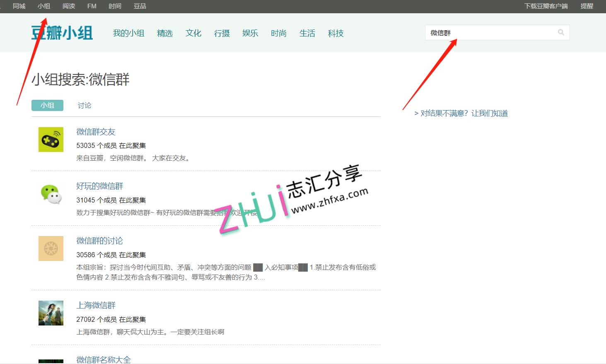This screenshot has height=364, width=606.
Task: Open the 微信群交友 group avatar
Action: 51,140
